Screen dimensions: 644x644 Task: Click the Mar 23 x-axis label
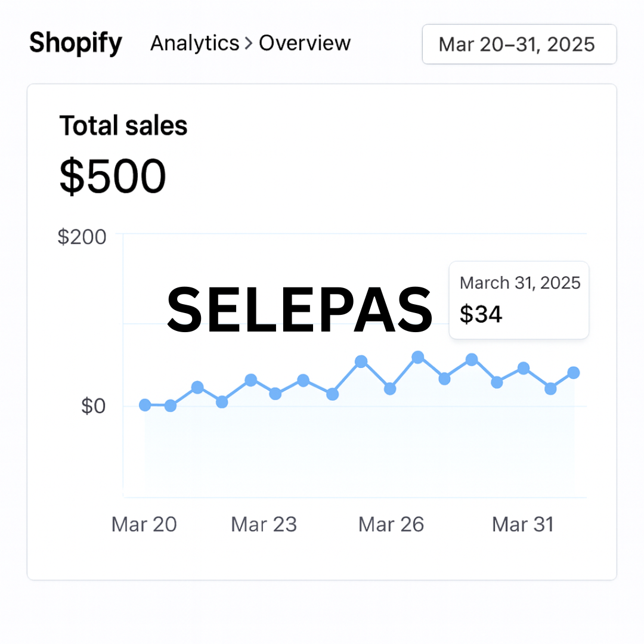(264, 525)
